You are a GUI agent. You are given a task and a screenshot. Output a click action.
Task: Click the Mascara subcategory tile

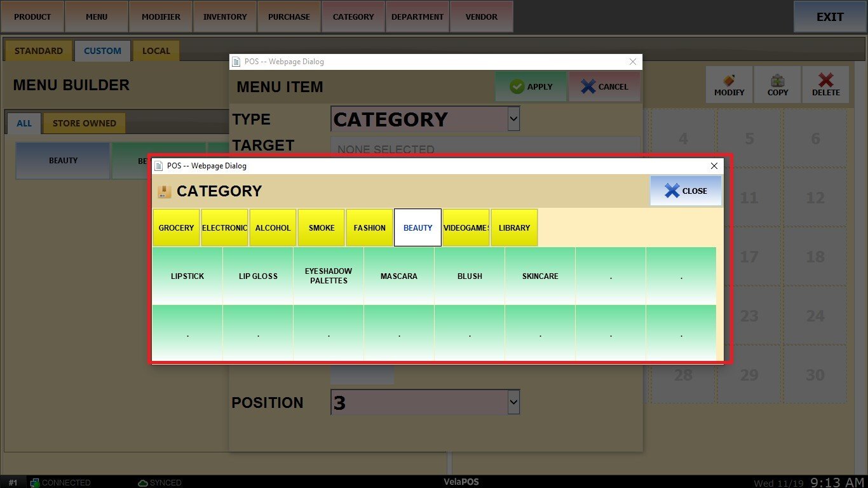pyautogui.click(x=399, y=276)
